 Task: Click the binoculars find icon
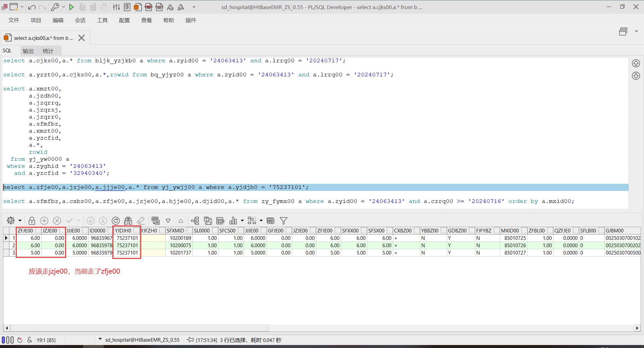click(x=128, y=221)
